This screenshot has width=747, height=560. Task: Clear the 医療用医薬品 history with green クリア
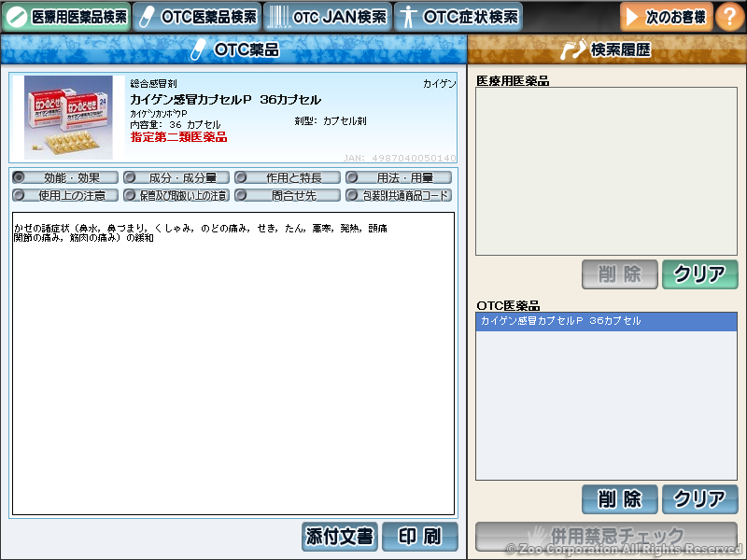[x=699, y=274]
